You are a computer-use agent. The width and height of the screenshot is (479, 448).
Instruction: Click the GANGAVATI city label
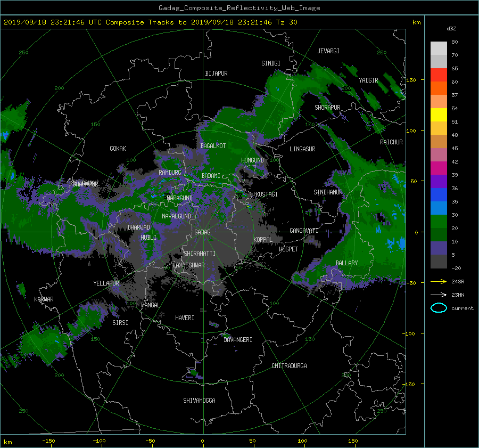point(304,231)
